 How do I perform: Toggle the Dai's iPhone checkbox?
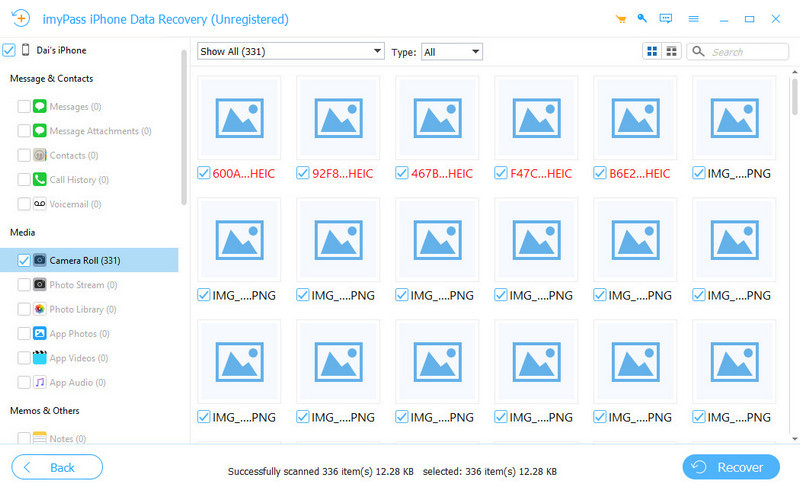click(9, 50)
